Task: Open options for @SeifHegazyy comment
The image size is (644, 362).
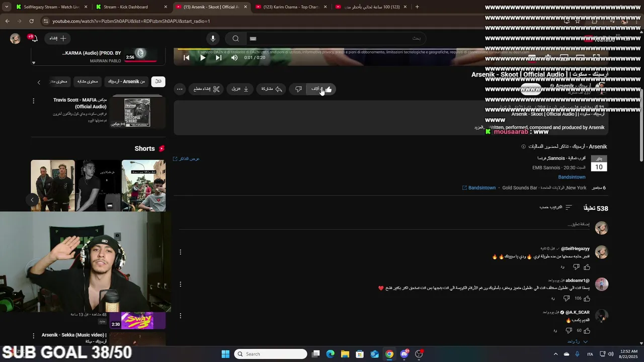Action: pyautogui.click(x=180, y=252)
